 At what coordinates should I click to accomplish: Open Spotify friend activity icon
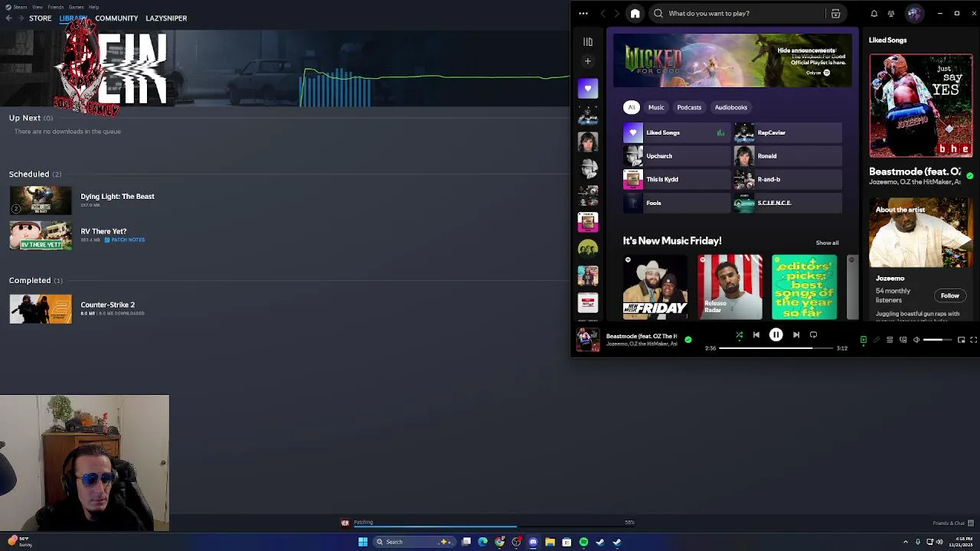click(890, 13)
